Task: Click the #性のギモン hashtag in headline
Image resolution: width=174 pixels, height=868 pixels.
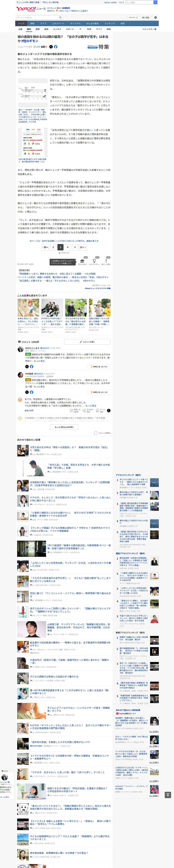Action: (x=30, y=41)
